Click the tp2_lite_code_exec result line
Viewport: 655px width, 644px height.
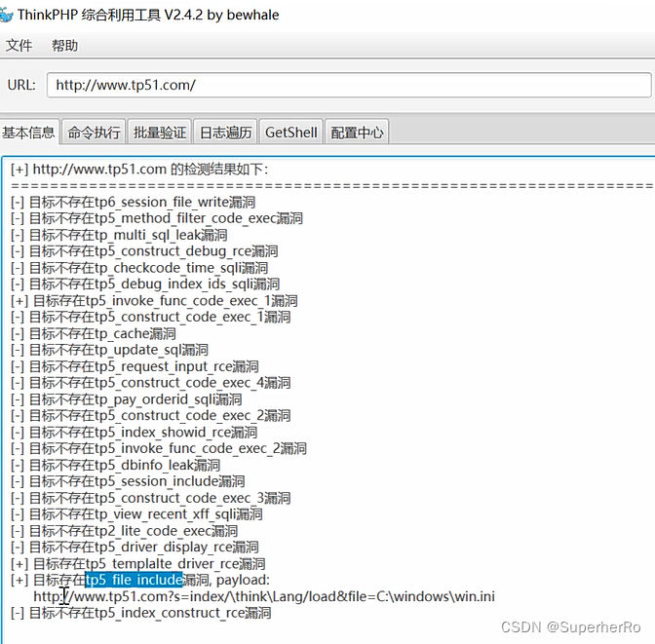coord(124,531)
